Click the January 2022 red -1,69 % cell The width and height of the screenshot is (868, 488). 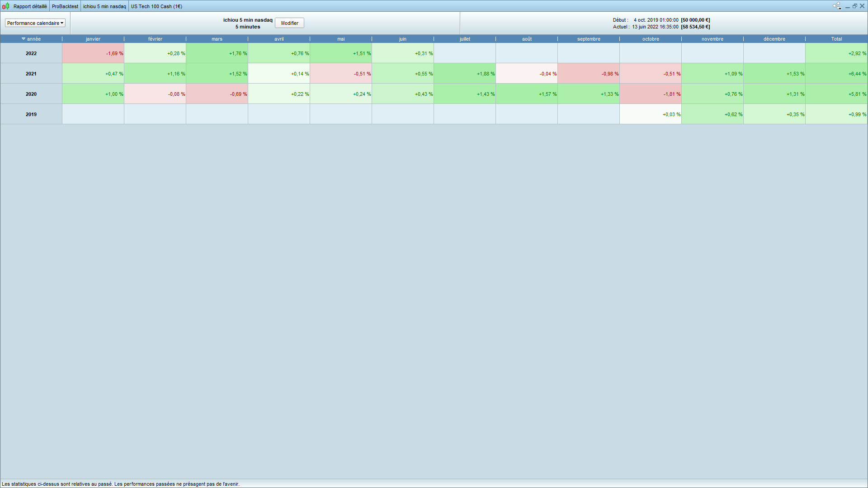point(93,53)
